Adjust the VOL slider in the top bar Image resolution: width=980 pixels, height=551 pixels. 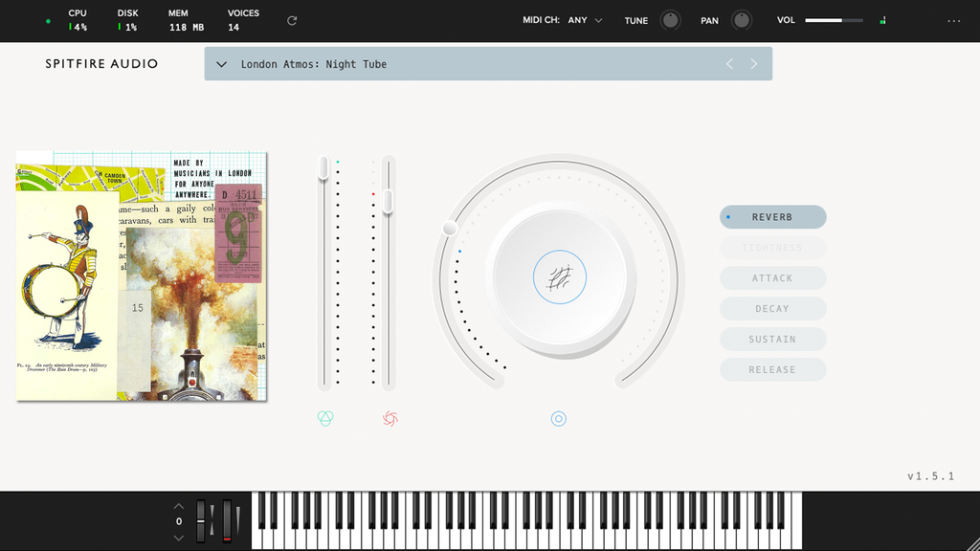coord(832,19)
